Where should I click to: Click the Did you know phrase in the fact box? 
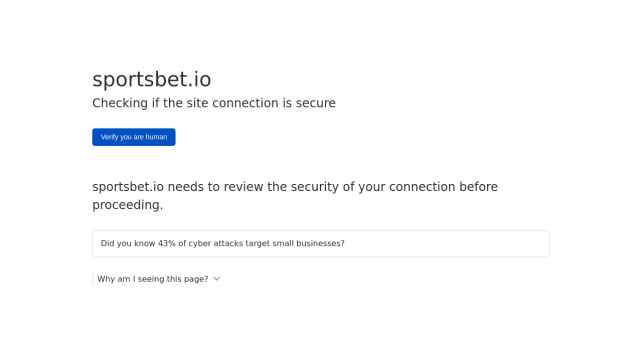click(x=128, y=244)
